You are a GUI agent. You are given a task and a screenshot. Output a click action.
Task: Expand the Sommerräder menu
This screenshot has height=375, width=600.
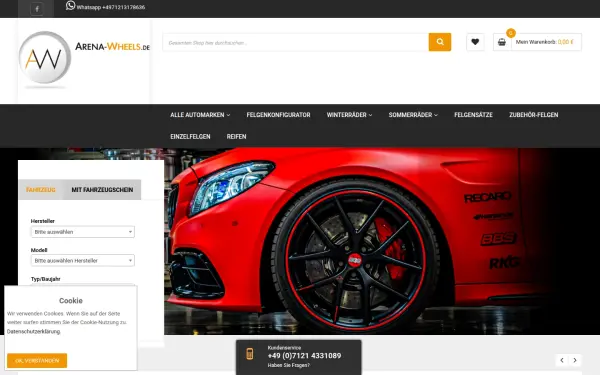(413, 115)
